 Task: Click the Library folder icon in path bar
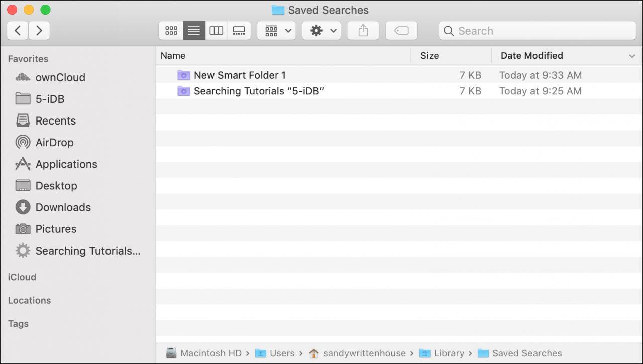click(x=424, y=353)
